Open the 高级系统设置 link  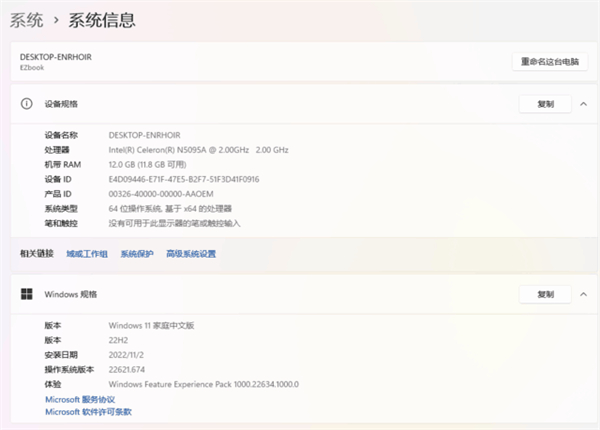point(191,254)
